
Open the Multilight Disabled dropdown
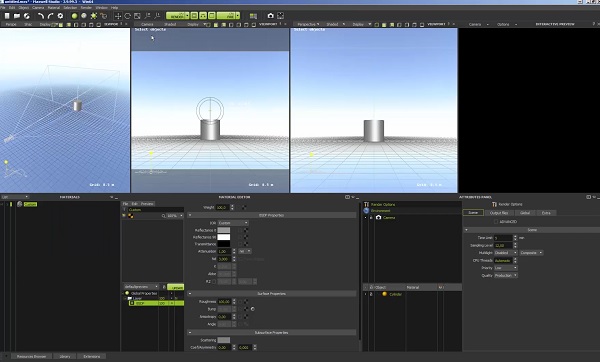505,253
